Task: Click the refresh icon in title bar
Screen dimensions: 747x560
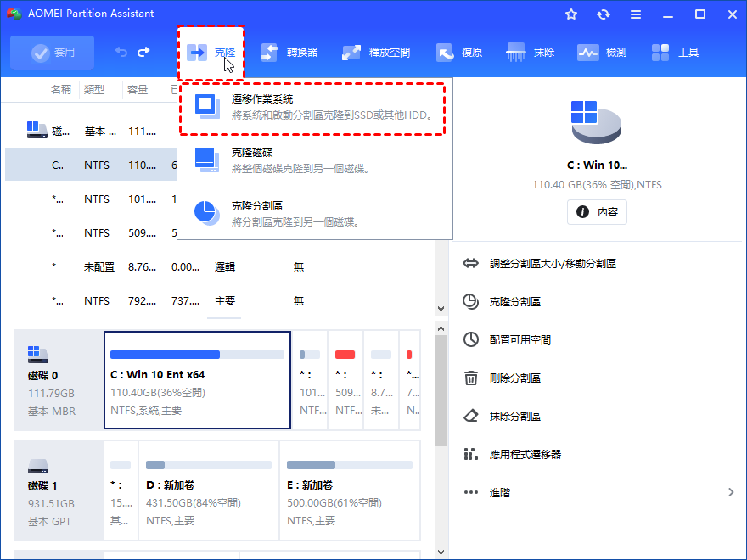Action: click(x=604, y=14)
